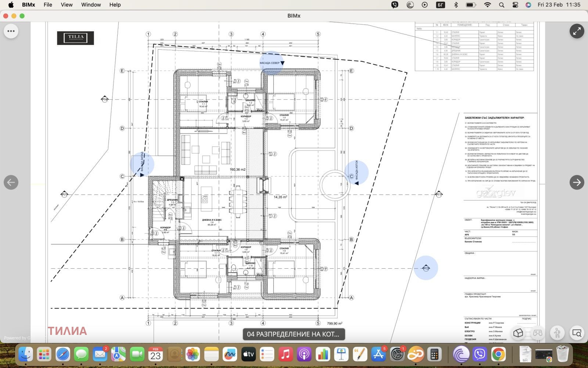588x368 pixels.
Task: Open the three-dots options menu
Action: coord(11,31)
